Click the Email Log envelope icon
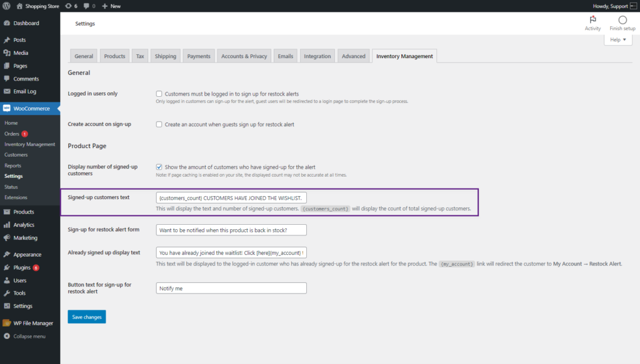The height and width of the screenshot is (364, 640). [7, 91]
